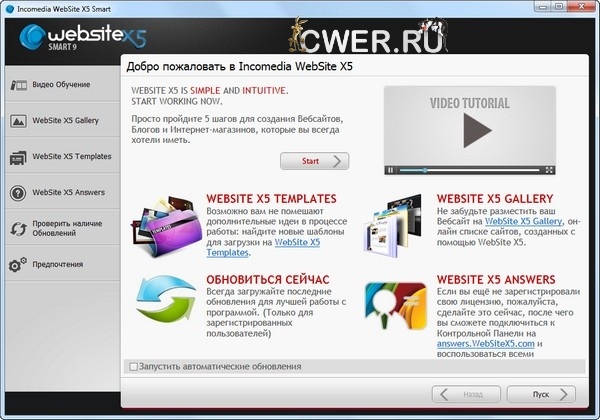
Task: Click the WebSite X5 Smart 9 logo
Action: tap(83, 37)
